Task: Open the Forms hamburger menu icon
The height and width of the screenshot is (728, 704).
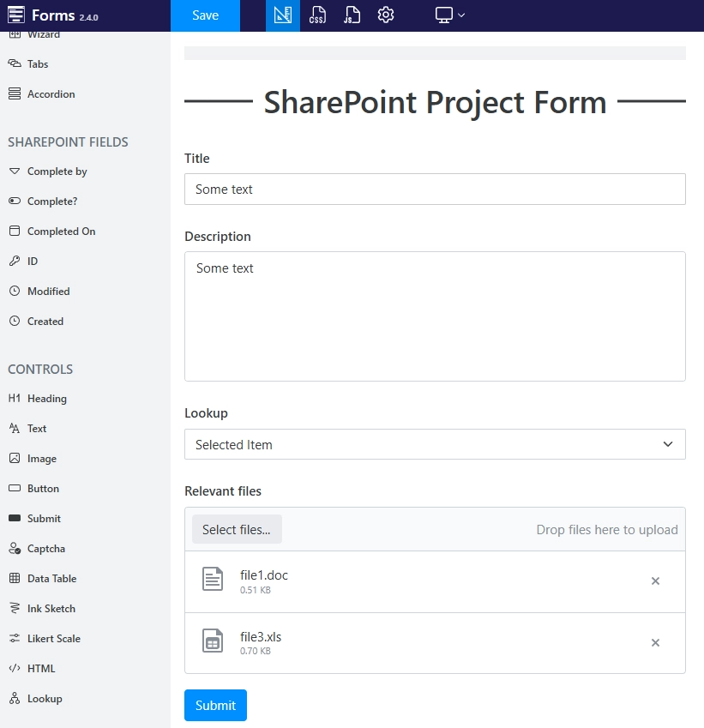Action: [x=15, y=15]
